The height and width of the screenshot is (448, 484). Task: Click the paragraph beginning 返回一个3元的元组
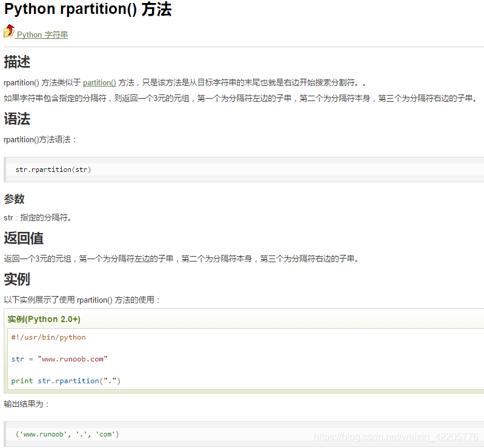click(x=182, y=259)
